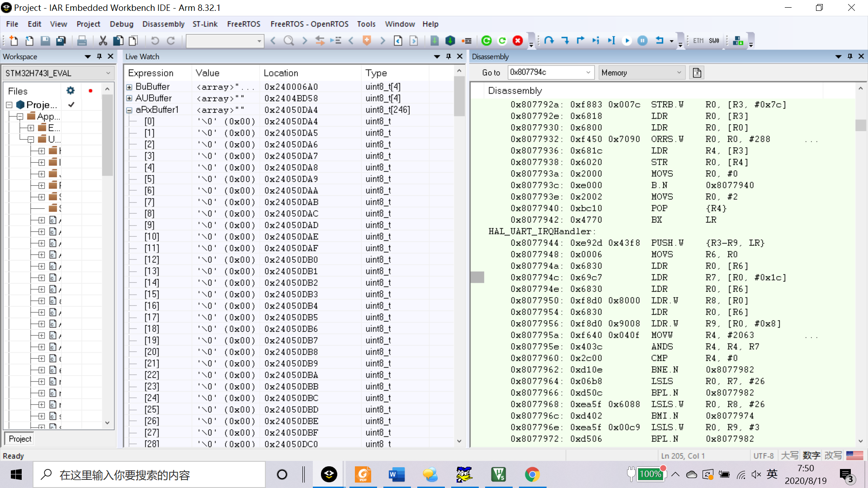Click the Run to Cursor icon
The width and height of the screenshot is (868, 488).
coord(612,41)
